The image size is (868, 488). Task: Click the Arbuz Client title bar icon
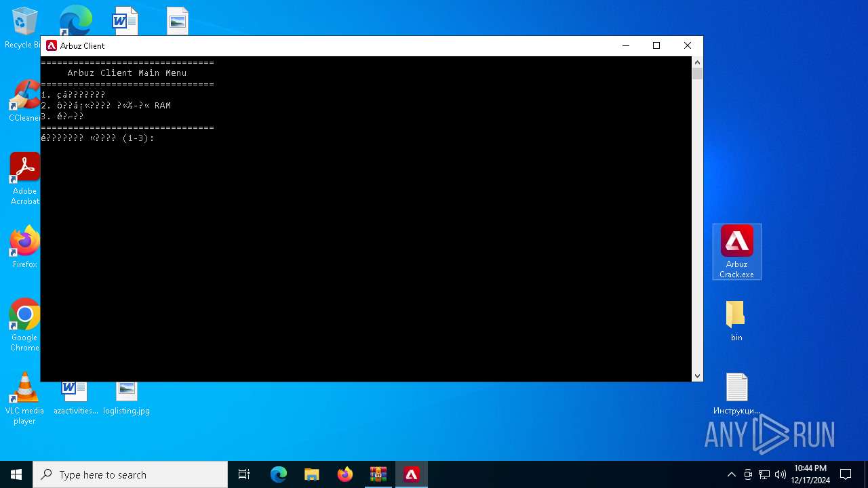click(52, 46)
